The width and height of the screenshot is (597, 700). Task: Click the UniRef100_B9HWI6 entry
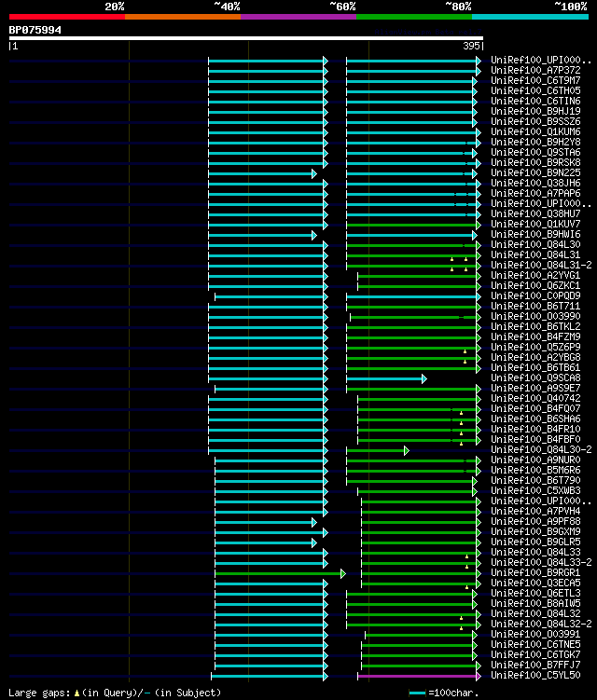click(x=535, y=235)
